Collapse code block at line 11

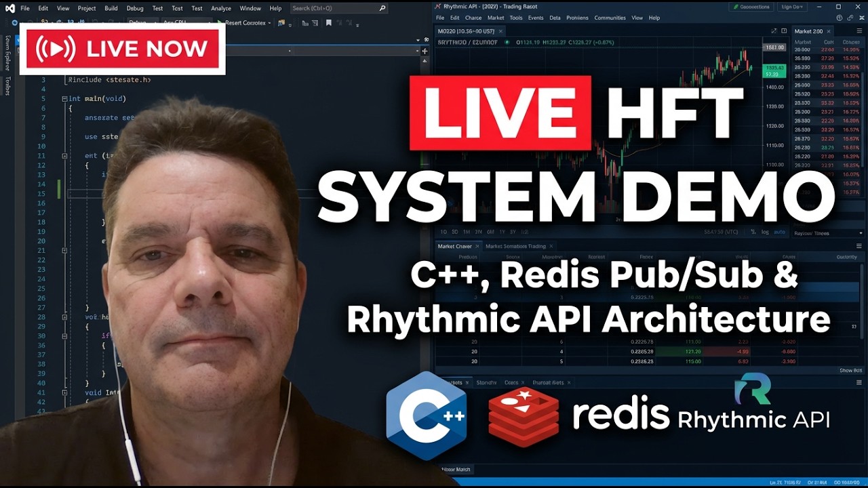pos(64,156)
